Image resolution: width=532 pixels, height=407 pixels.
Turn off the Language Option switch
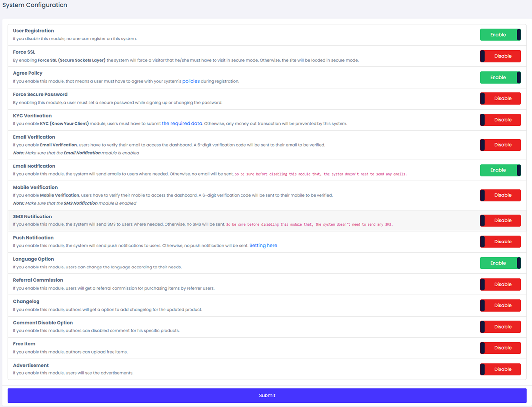click(500, 263)
